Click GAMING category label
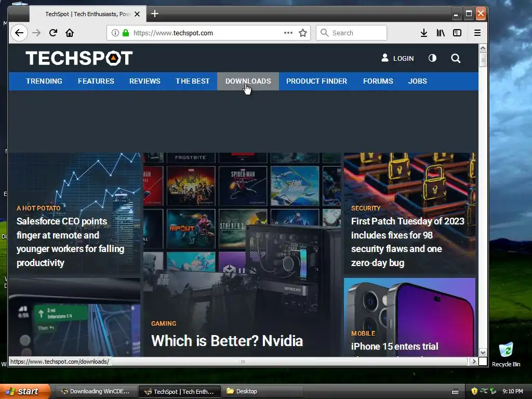Viewport: 532px width, 399px height. 164,323
